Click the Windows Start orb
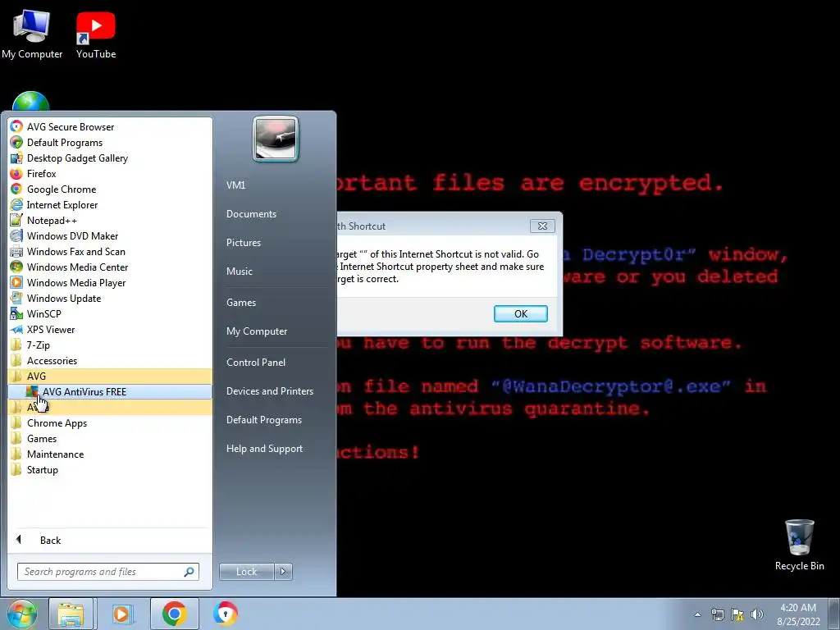This screenshot has height=630, width=840. [21, 614]
